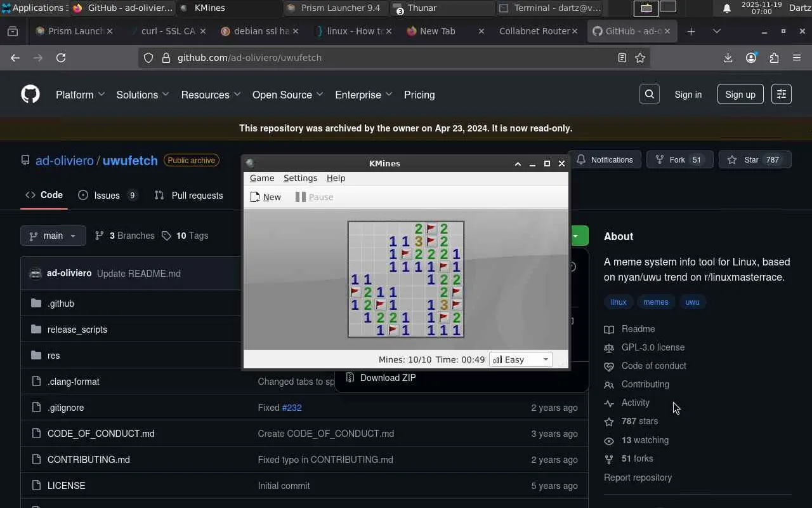The height and width of the screenshot is (508, 812).
Task: Open the KMines difficulty dropdown showing Easy
Action: click(x=521, y=359)
